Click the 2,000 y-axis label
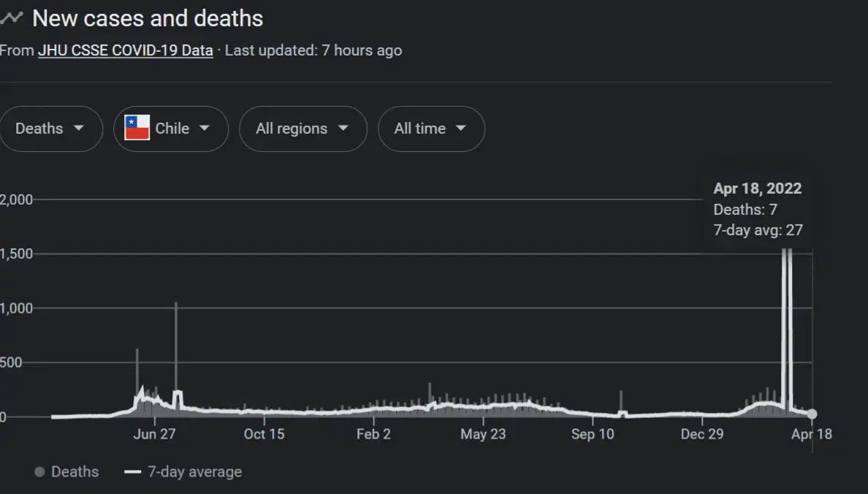This screenshot has height=494, width=868. (x=16, y=199)
